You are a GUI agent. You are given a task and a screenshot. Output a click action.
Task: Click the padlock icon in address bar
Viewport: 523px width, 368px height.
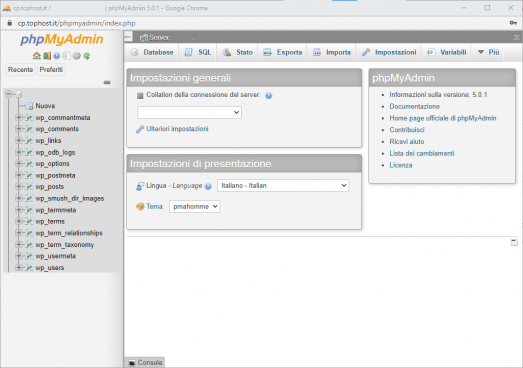10,23
